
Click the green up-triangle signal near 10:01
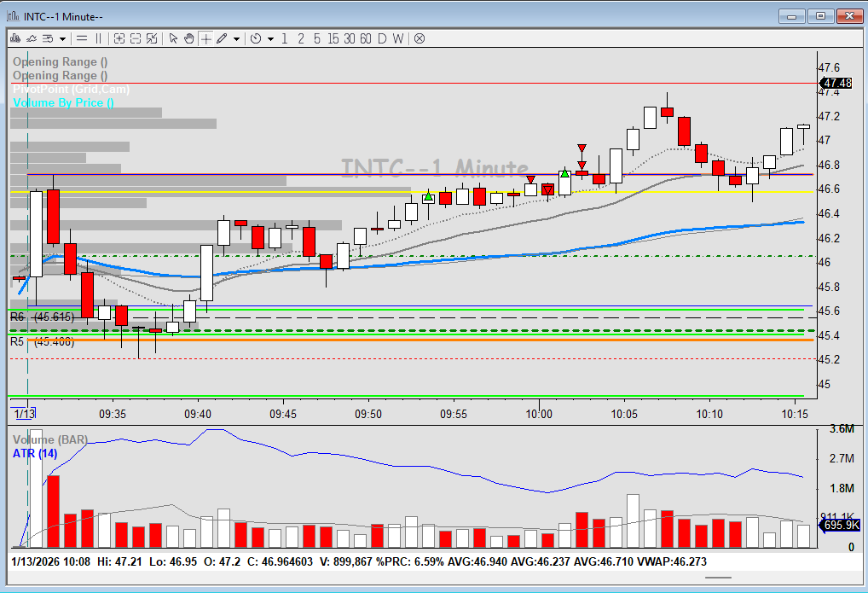(564, 173)
